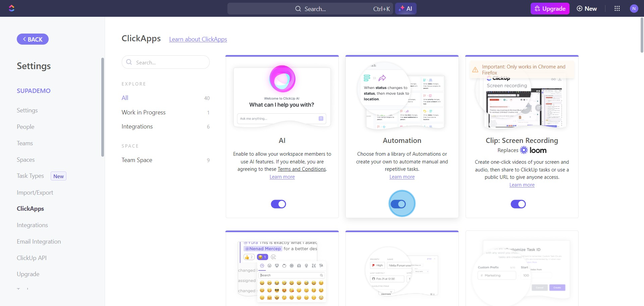Viewport: 644px width, 306px height.
Task: Toggle the AI ClickApp switch
Action: click(278, 204)
